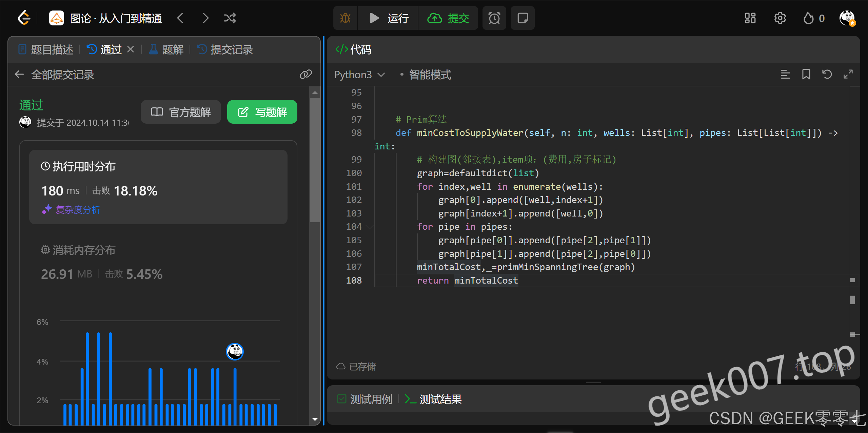
Task: Click the debug bug icon
Action: point(345,18)
